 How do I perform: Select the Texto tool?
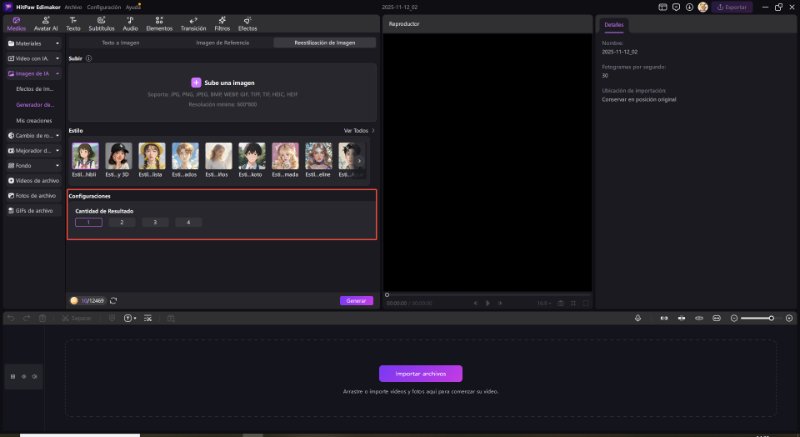(73, 24)
